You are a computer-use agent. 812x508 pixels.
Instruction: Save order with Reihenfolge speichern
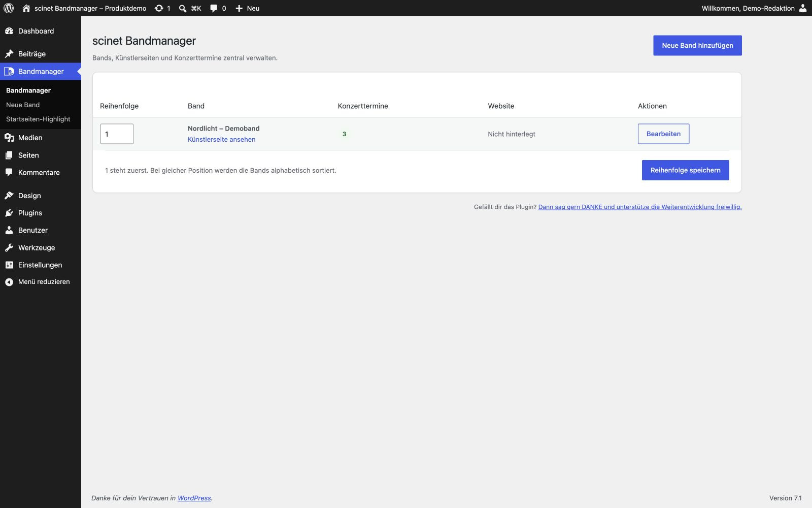pyautogui.click(x=685, y=170)
